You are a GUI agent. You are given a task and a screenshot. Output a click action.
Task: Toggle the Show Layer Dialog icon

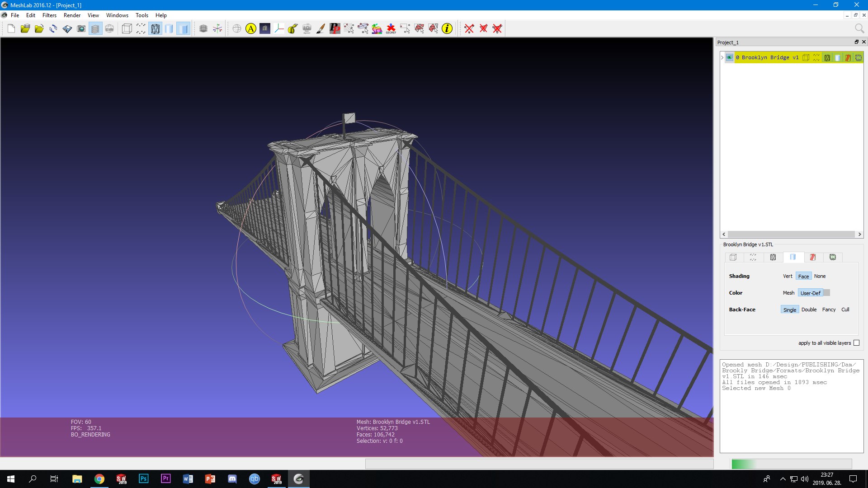click(95, 29)
